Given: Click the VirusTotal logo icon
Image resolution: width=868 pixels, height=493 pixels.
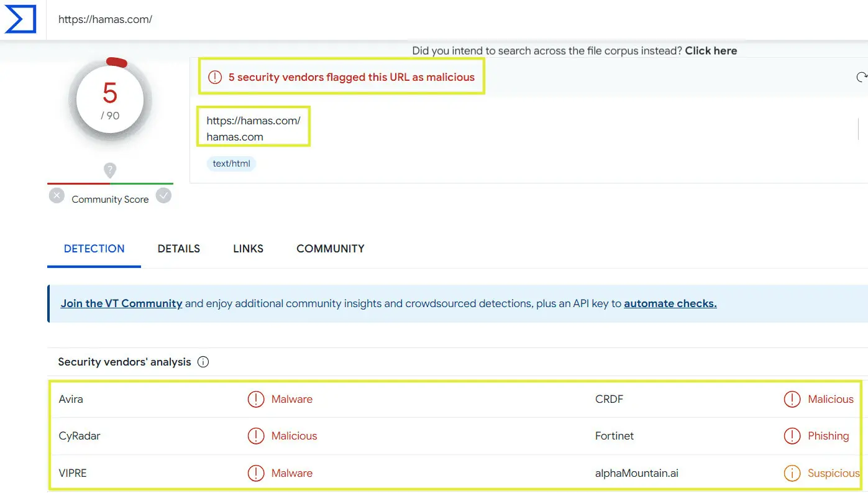Looking at the screenshot, I should [21, 19].
